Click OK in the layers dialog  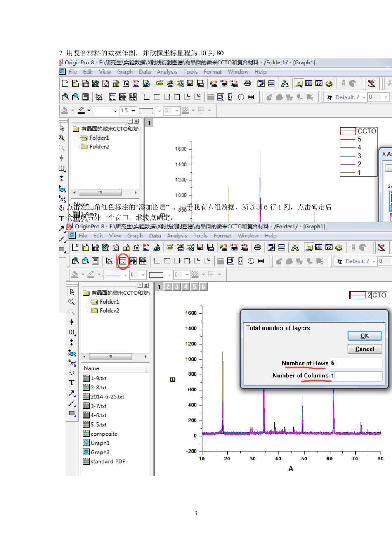[364, 336]
